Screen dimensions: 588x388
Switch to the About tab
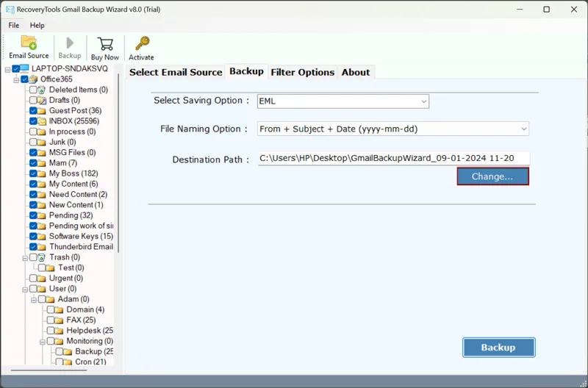tap(356, 72)
